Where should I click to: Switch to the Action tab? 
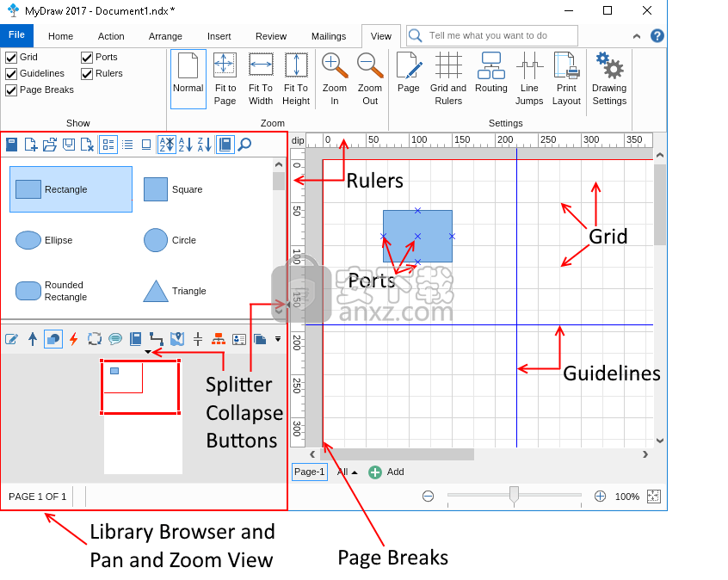click(x=111, y=36)
